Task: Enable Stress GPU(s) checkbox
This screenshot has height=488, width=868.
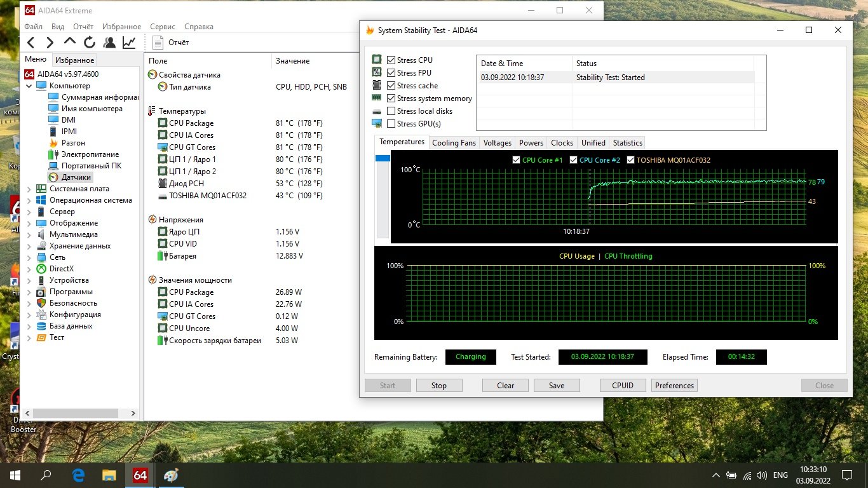Action: coord(391,124)
